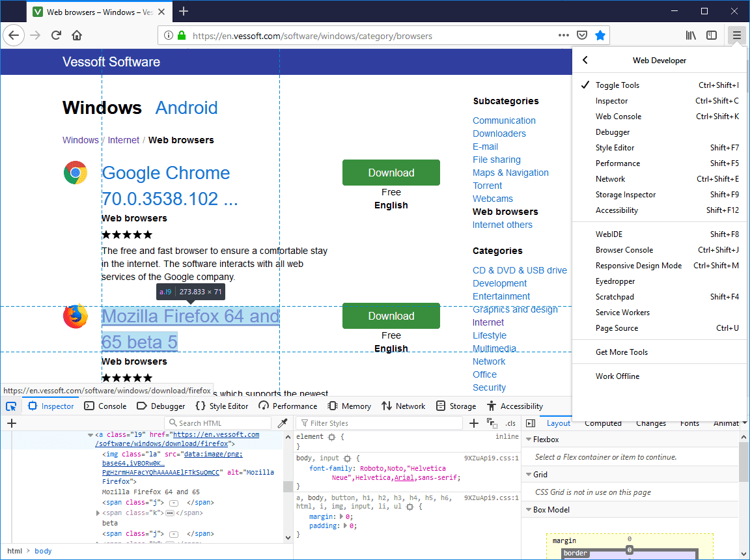This screenshot has height=560, width=750.
Task: Click the Filter Styles field
Action: coord(380,423)
